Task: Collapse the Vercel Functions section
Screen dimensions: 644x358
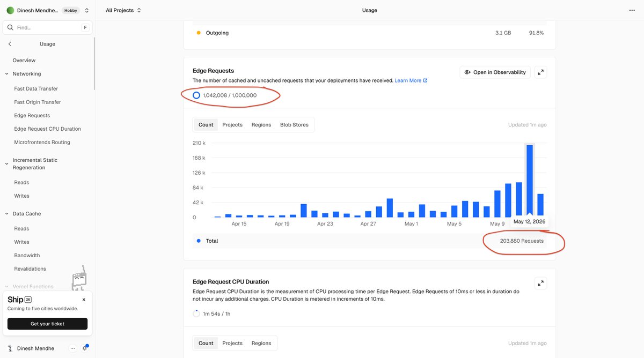Action: (7, 287)
